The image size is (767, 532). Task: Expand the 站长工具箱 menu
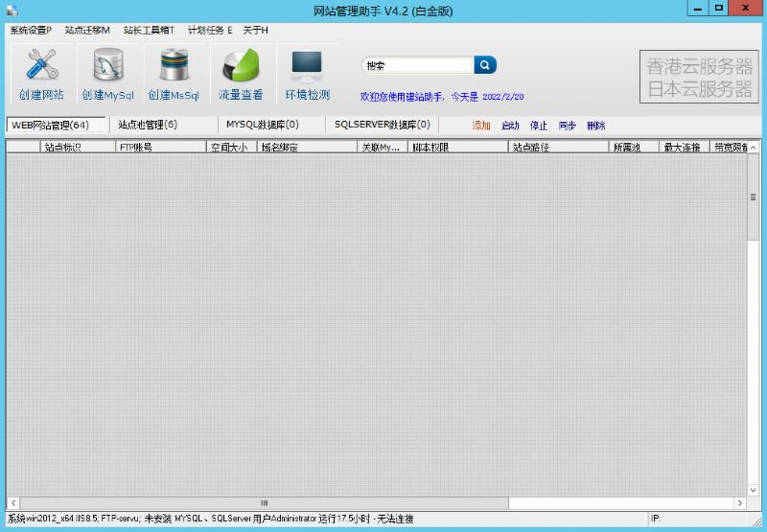point(149,31)
